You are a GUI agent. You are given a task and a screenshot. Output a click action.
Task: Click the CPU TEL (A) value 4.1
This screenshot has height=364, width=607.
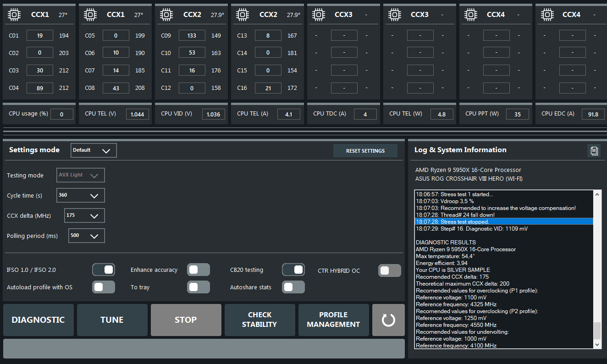tap(289, 114)
